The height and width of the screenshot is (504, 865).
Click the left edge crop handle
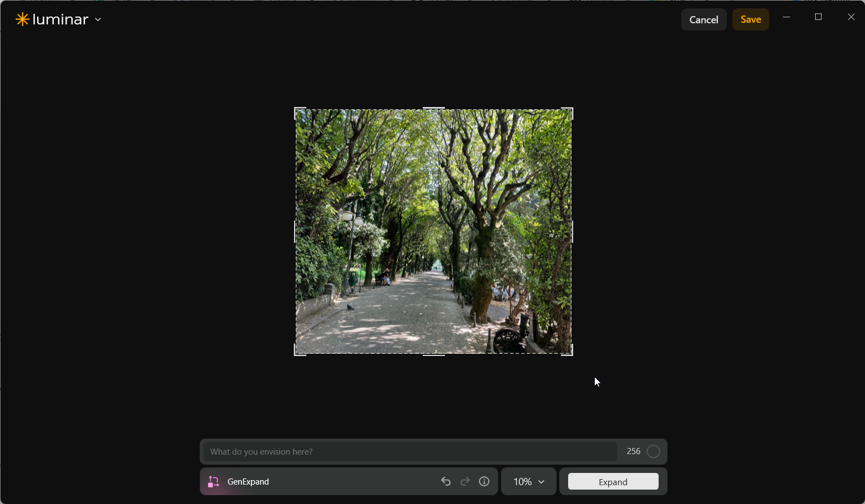click(295, 231)
